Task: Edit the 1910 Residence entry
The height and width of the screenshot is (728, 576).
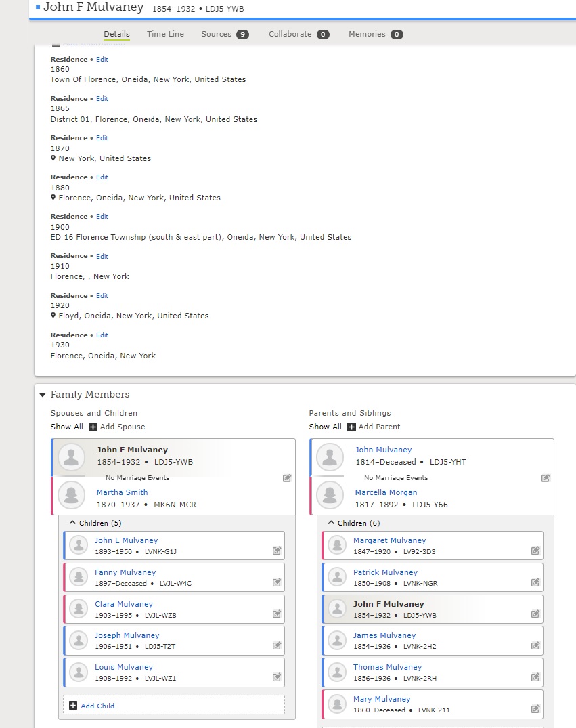Action: coord(102,256)
